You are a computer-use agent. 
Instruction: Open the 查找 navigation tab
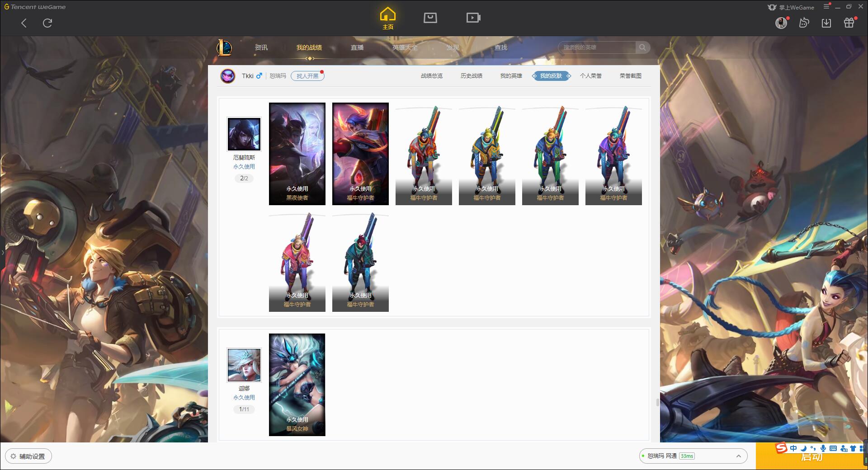click(x=501, y=47)
